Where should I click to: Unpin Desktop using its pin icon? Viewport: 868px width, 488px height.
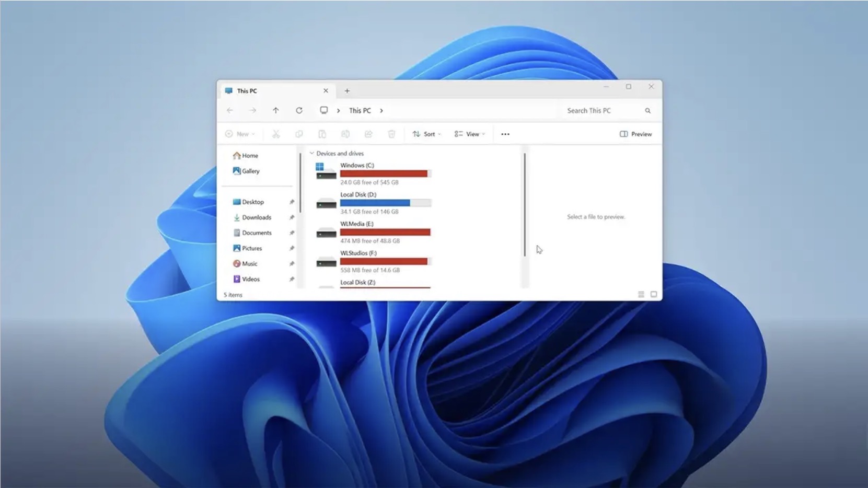(292, 202)
